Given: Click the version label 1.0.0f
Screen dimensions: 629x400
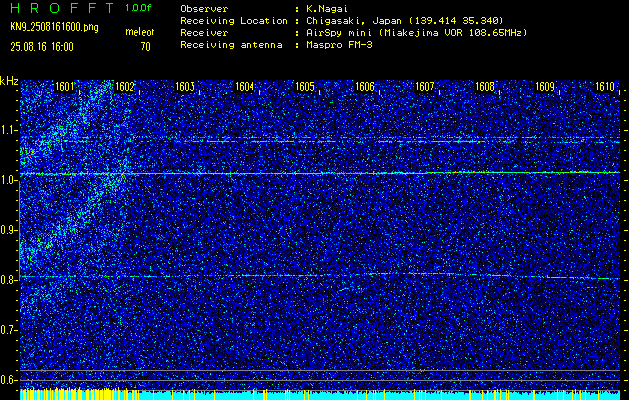Looking at the screenshot, I should pos(138,8).
